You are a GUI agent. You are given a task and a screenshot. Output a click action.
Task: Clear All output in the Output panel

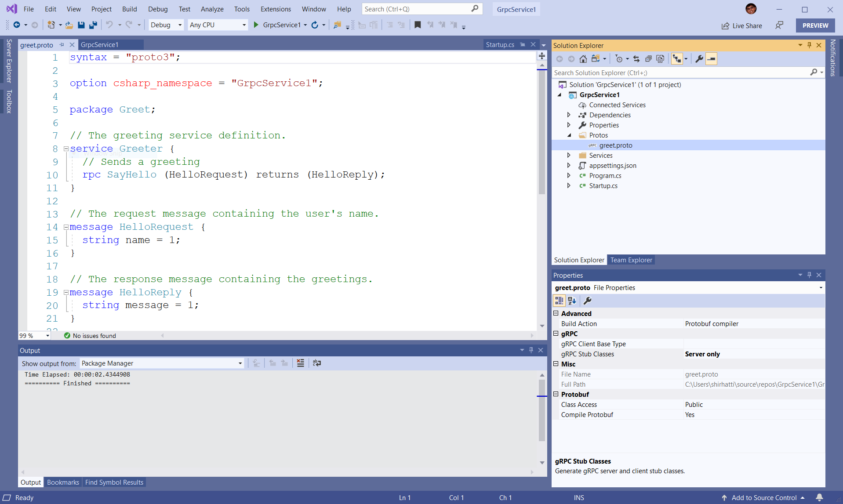[300, 363]
